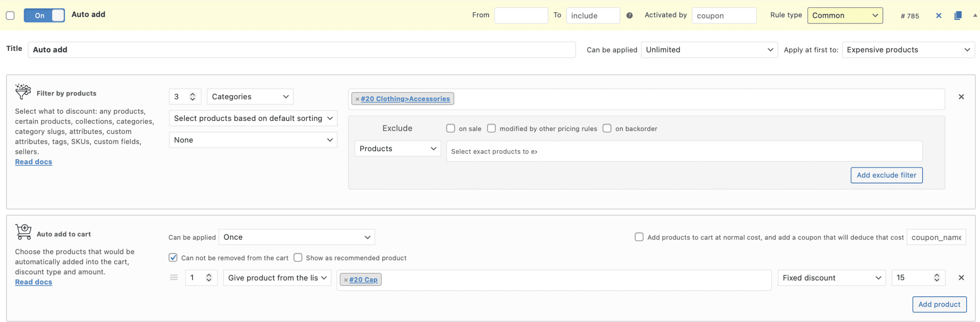This screenshot has width=980, height=322.
Task: Open the Rule type dropdown
Action: [845, 16]
